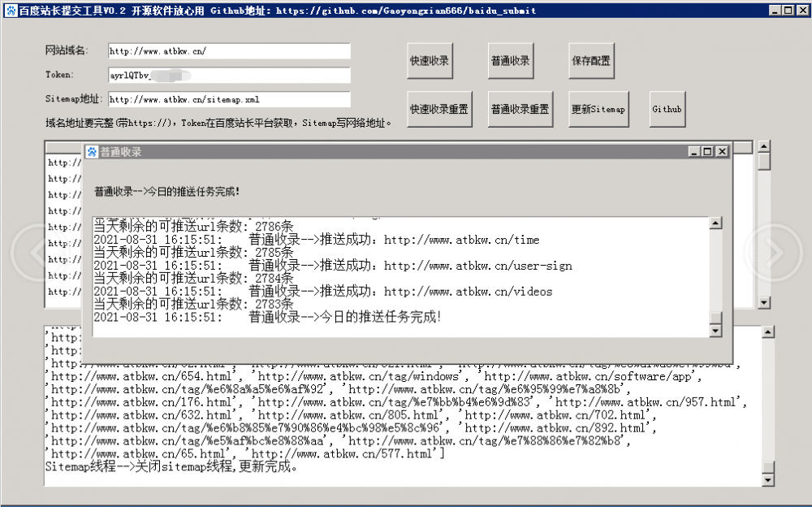Close the 普通收录 dialog
Screen dimensions: 812x507
click(722, 151)
